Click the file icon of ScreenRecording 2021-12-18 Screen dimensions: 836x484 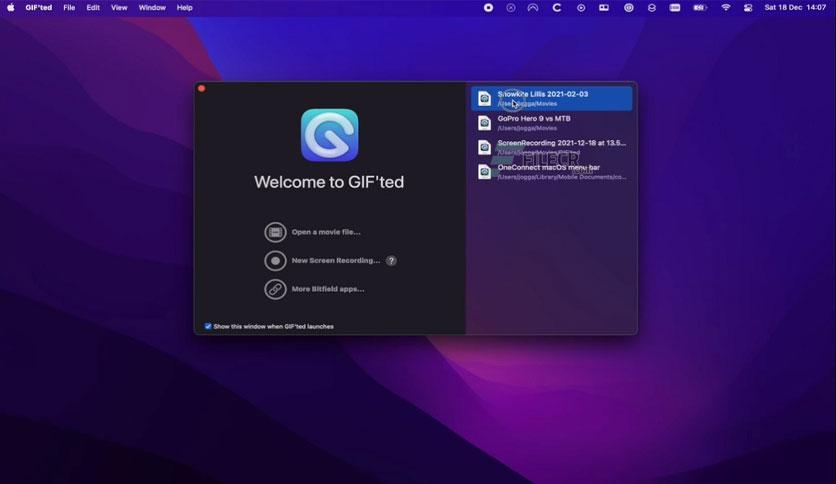click(x=484, y=147)
